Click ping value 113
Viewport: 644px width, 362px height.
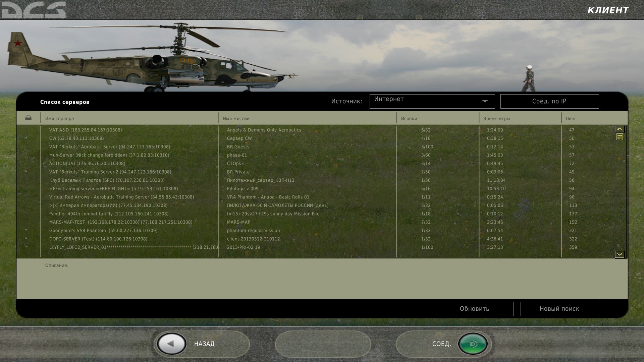573,205
